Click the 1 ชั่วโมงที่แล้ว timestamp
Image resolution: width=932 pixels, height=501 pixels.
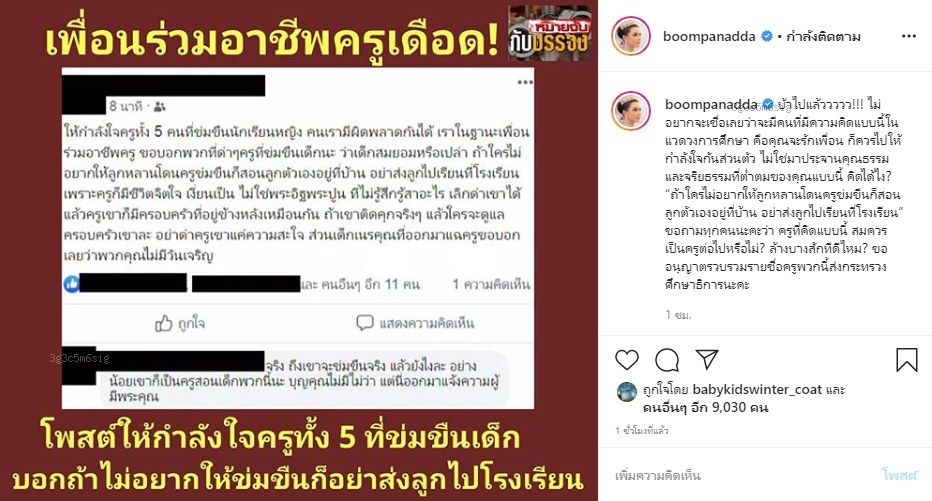pyautogui.click(x=642, y=430)
